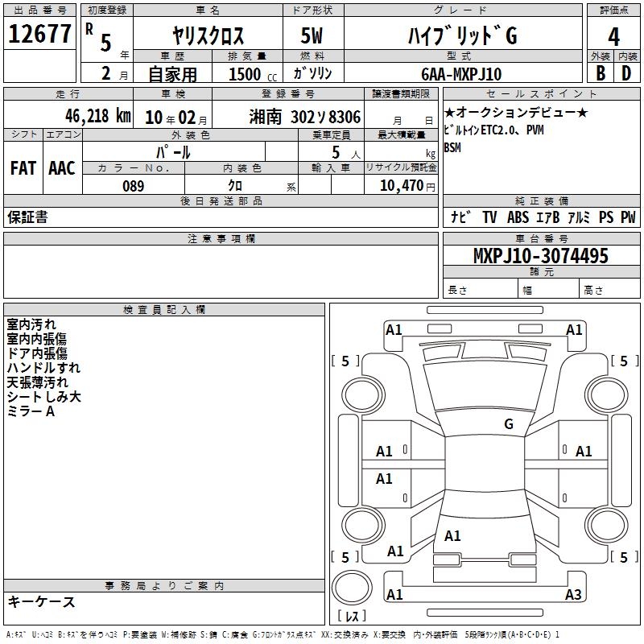Select the exterior grade B cell
The image size is (644, 644).
(x=600, y=73)
